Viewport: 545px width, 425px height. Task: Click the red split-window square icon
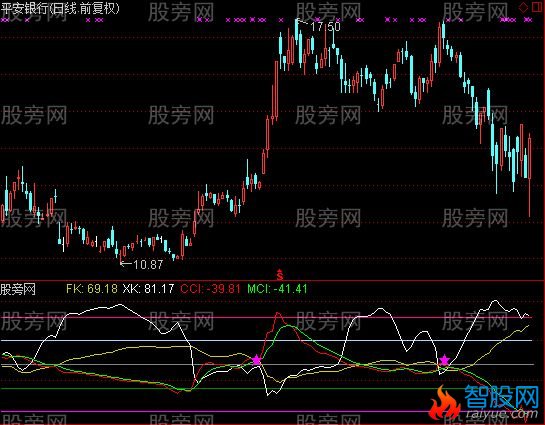pyautogui.click(x=537, y=8)
